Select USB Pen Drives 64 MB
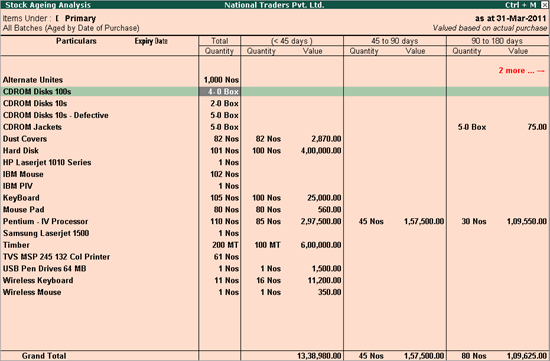This screenshot has width=550, height=361. point(45,268)
